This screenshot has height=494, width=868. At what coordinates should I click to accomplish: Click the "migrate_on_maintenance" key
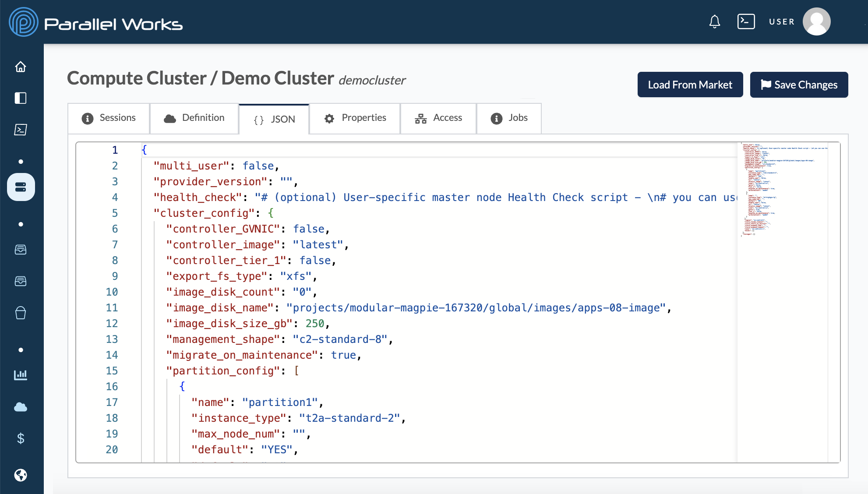242,355
